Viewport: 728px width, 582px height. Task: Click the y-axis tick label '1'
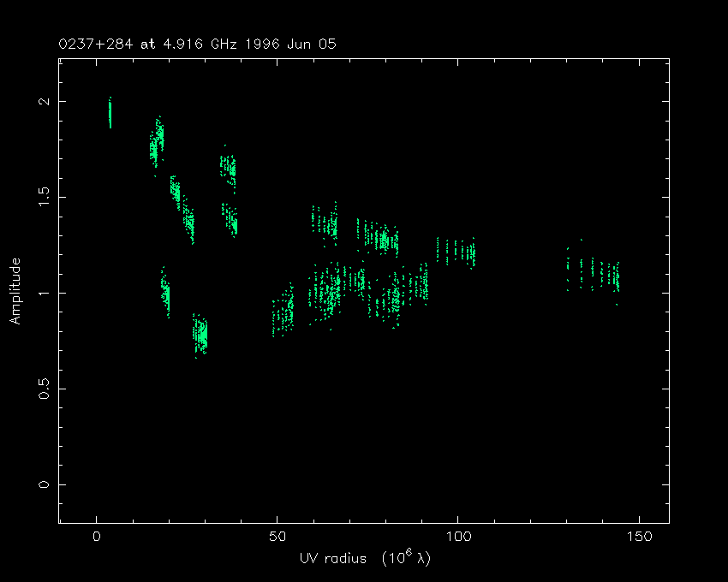point(42,294)
